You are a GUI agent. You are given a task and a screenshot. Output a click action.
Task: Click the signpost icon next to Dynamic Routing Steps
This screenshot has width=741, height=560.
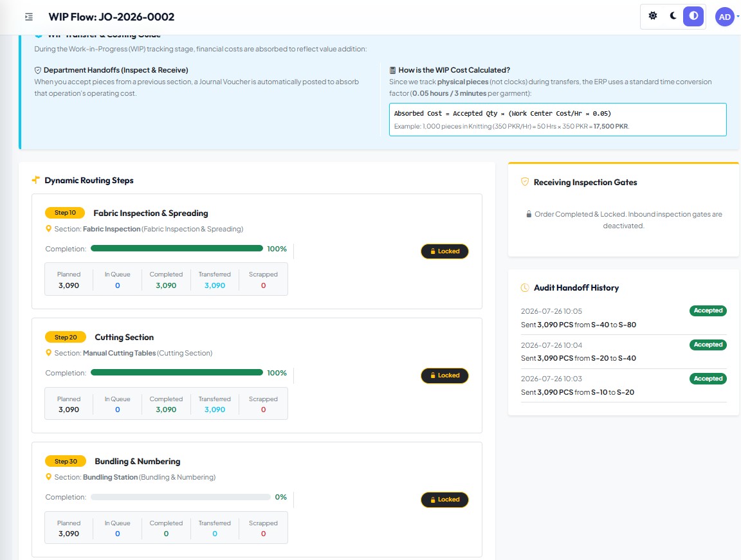pyautogui.click(x=35, y=180)
